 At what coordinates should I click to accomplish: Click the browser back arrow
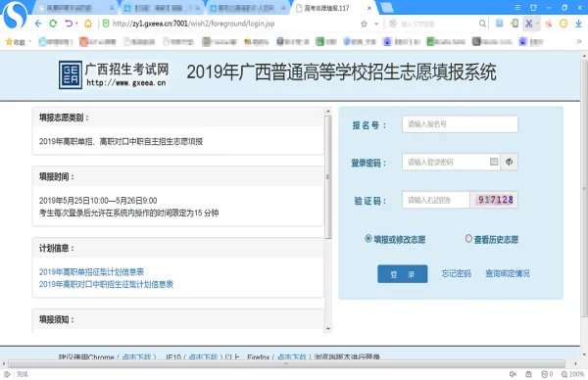pos(38,24)
